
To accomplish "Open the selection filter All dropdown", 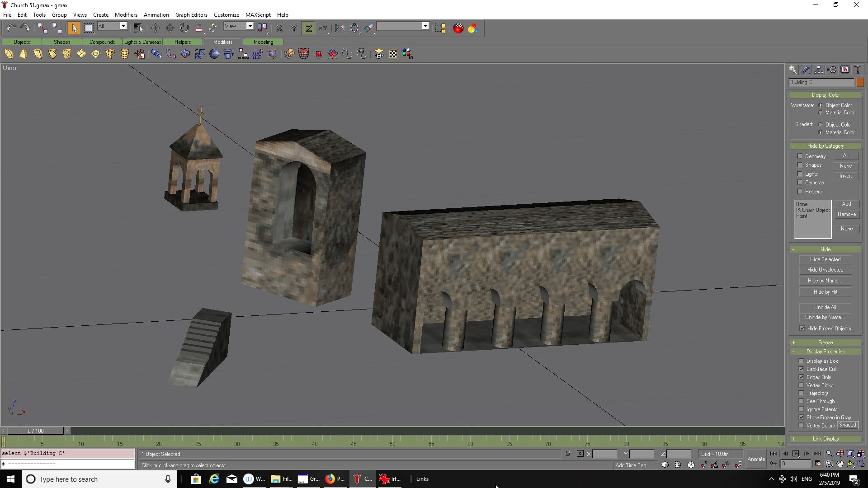I will pyautogui.click(x=112, y=26).
